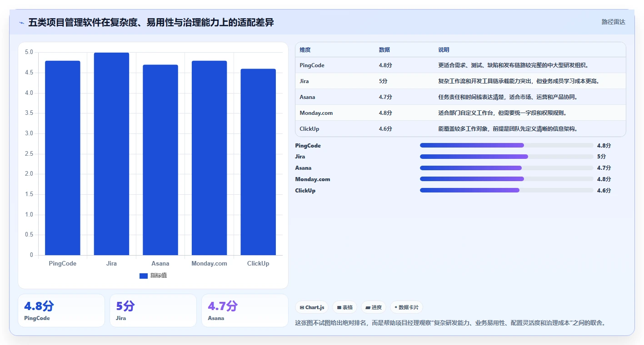
Task: Select the description starting 任务责任和时间线
Action: point(508,97)
